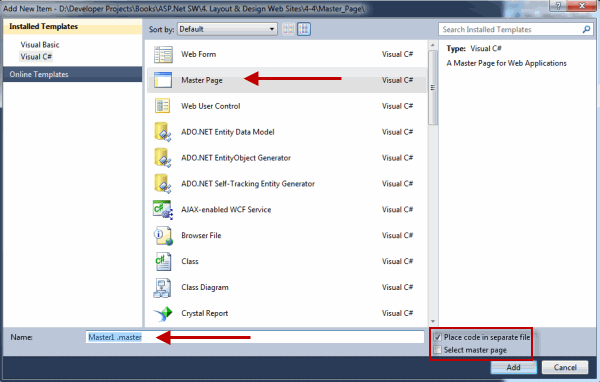The image size is (600, 382).
Task: Select the Crystal Report label
Action: (x=205, y=313)
